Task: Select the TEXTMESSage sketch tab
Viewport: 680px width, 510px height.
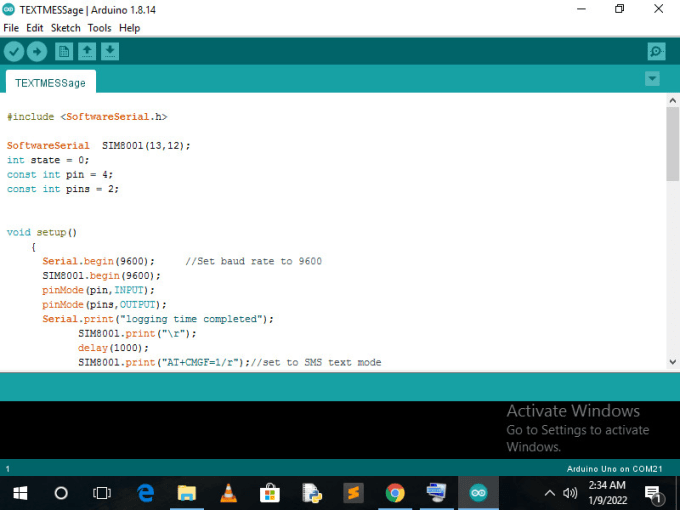Action: click(x=50, y=83)
